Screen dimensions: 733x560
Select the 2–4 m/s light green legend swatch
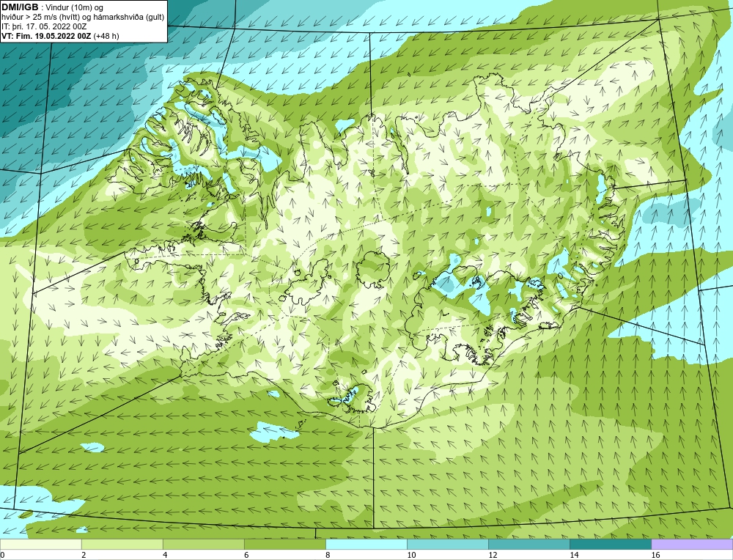pyautogui.click(x=122, y=544)
